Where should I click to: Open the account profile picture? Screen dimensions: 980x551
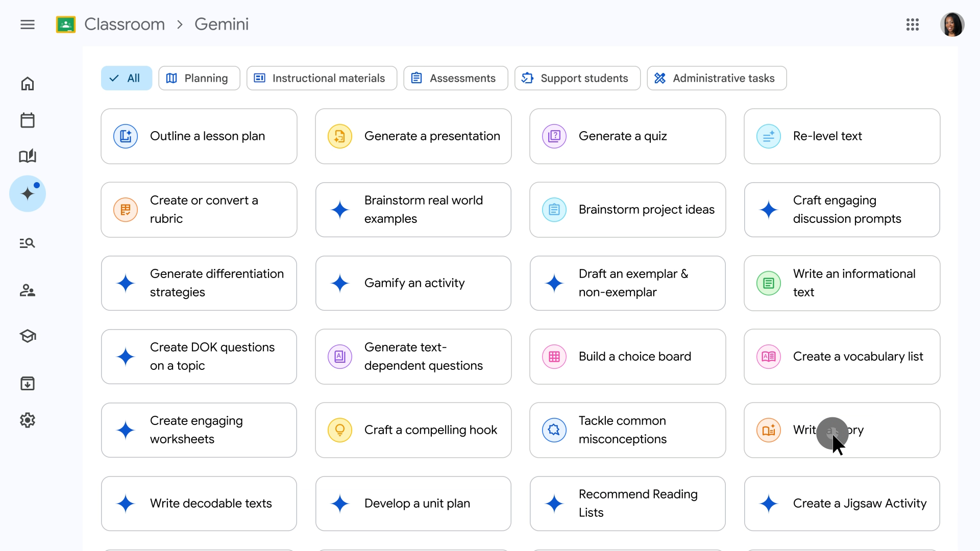coord(952,24)
